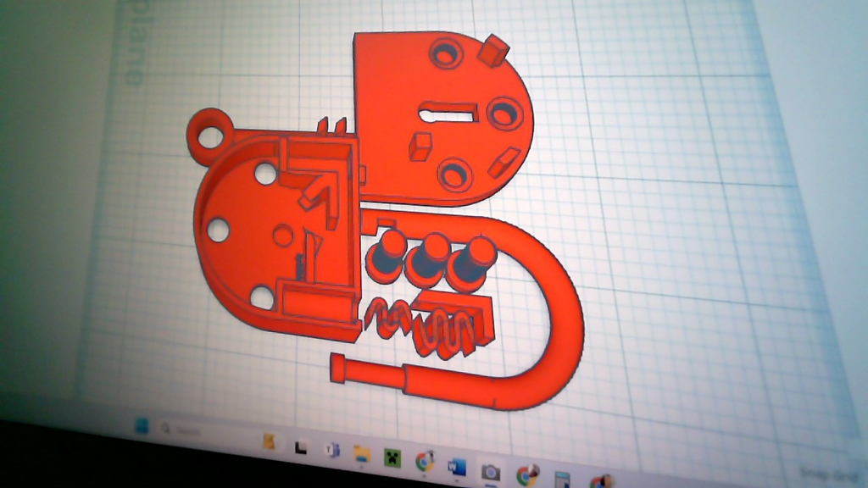Image resolution: width=868 pixels, height=488 pixels.
Task: Open File Explorer from the taskbar
Action: (362, 454)
